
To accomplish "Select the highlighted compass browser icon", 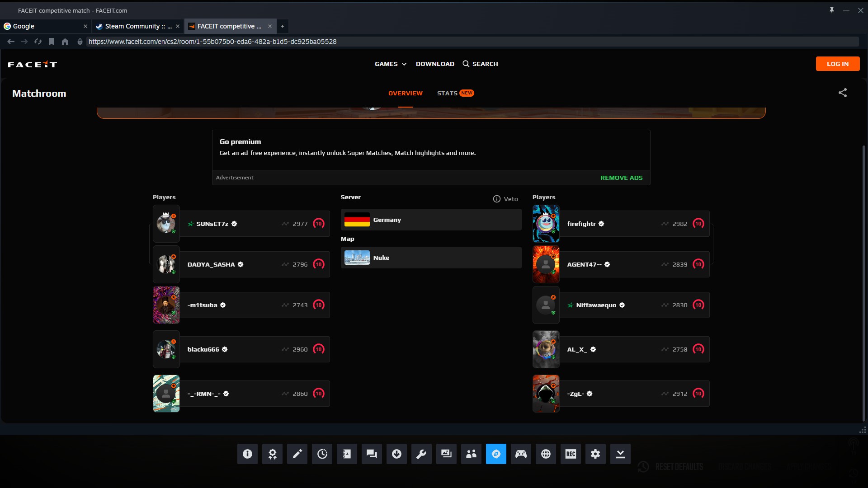I will 496,454.
